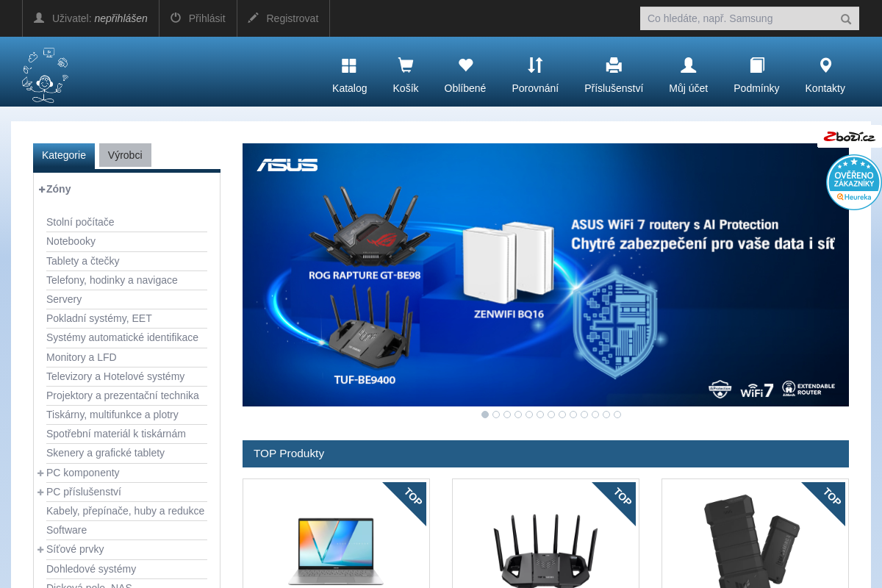Open the TOP router product image
Screen dimensions: 882x588
point(545,551)
